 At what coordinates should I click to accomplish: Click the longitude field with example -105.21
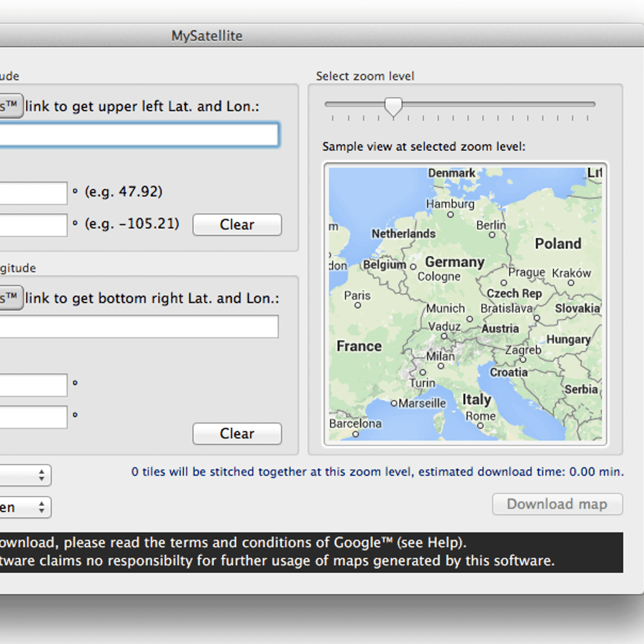33,225
